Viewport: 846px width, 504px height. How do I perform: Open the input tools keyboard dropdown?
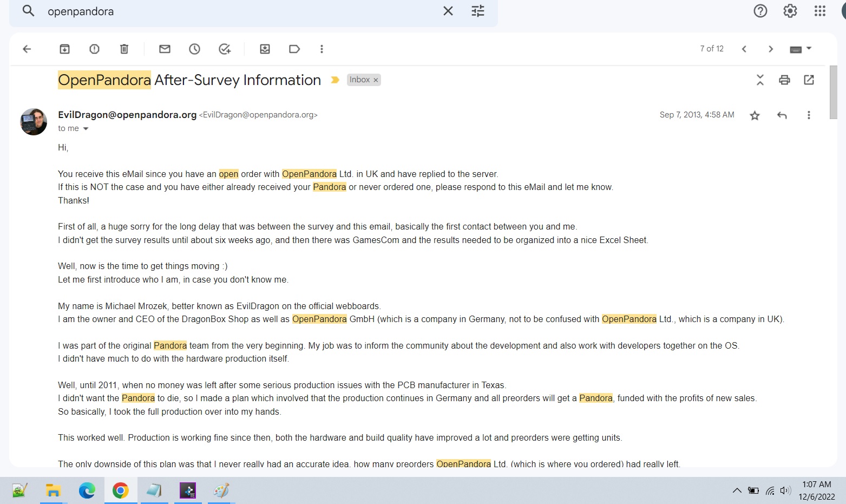pos(809,49)
